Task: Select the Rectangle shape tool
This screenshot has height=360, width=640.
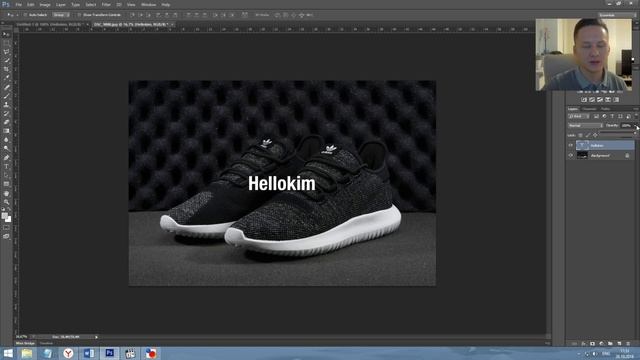Action: pos(6,184)
